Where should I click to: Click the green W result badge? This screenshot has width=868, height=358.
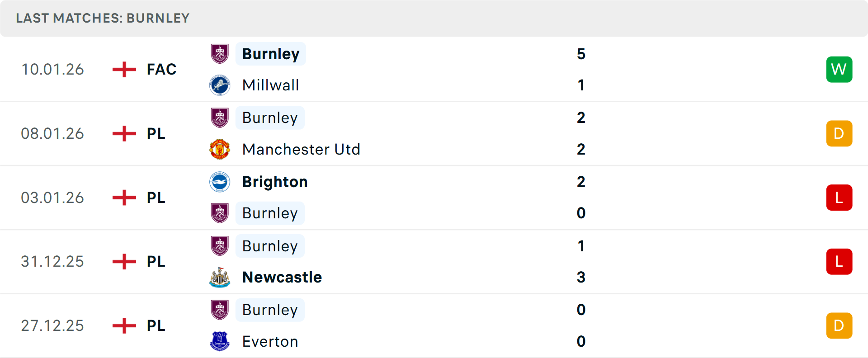click(x=839, y=70)
